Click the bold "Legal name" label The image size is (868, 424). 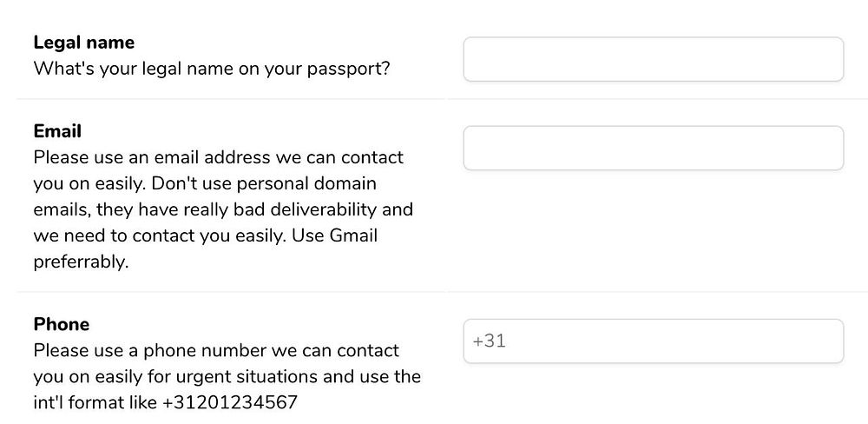[83, 42]
